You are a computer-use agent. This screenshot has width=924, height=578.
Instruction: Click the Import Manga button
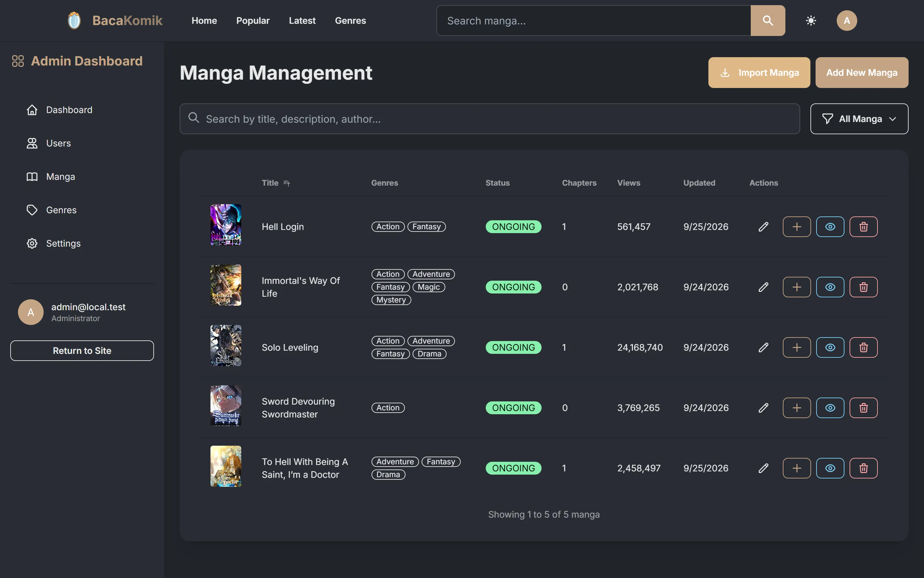click(x=759, y=73)
